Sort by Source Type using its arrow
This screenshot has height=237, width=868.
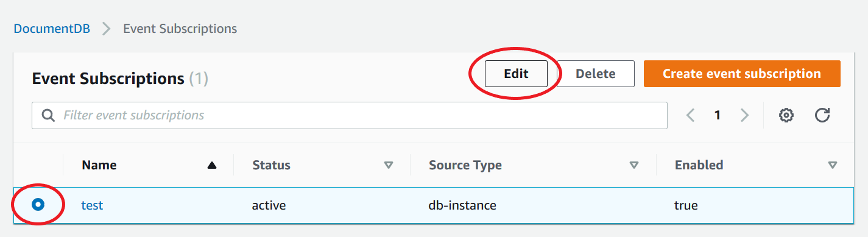(x=634, y=165)
